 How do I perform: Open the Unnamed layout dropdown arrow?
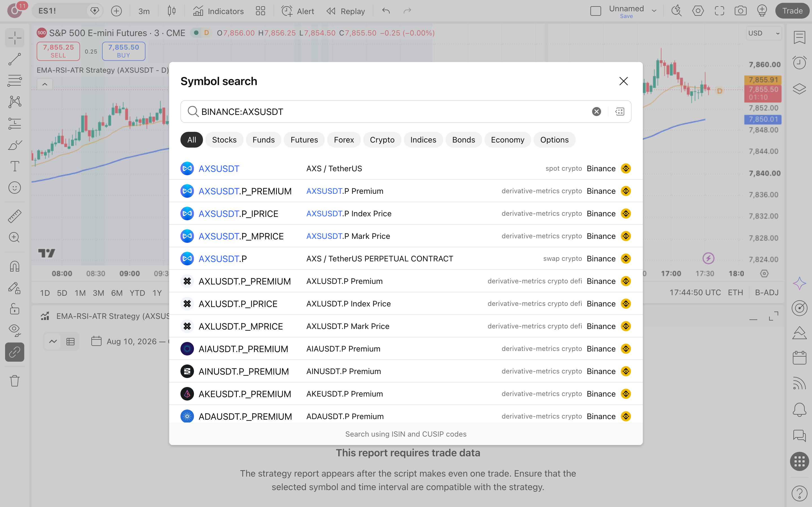(654, 11)
